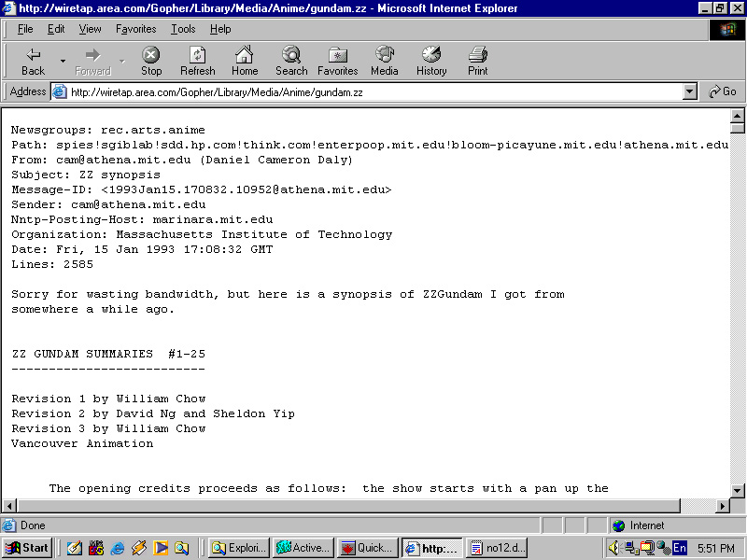Click the text "Newsgroups: rec.arts.anime"
The width and height of the screenshot is (747, 560).
[x=108, y=130]
